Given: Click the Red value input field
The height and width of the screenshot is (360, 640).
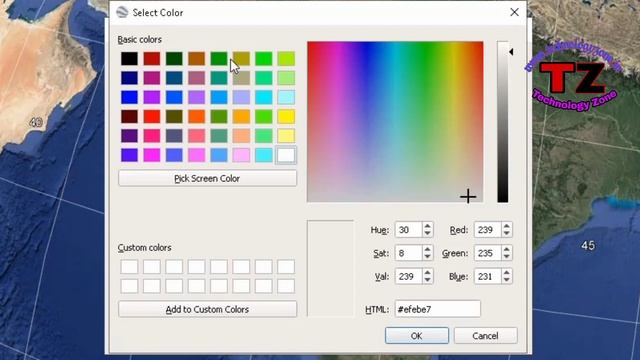Looking at the screenshot, I should 487,230.
